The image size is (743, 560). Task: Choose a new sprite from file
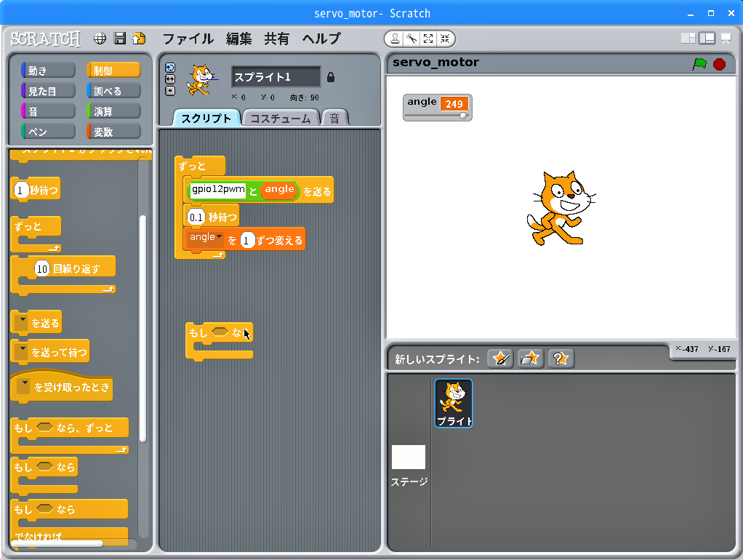(x=530, y=359)
